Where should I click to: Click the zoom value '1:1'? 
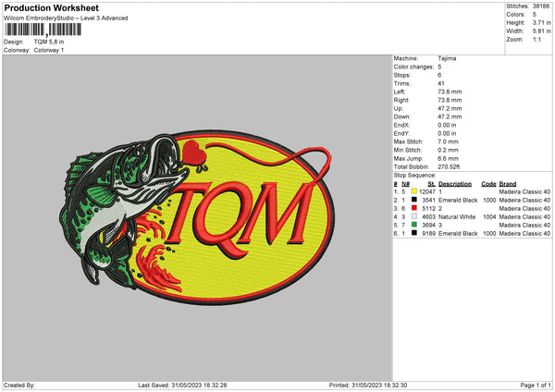click(x=536, y=39)
